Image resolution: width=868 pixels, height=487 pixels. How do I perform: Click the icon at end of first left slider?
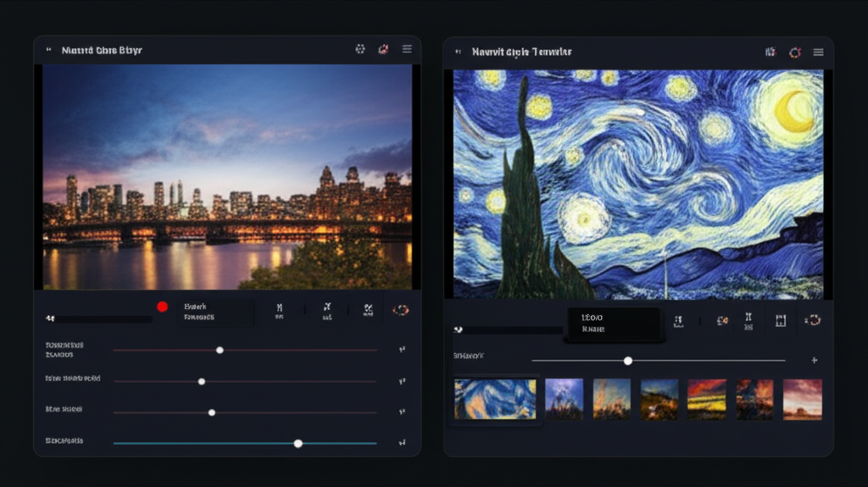pos(403,350)
